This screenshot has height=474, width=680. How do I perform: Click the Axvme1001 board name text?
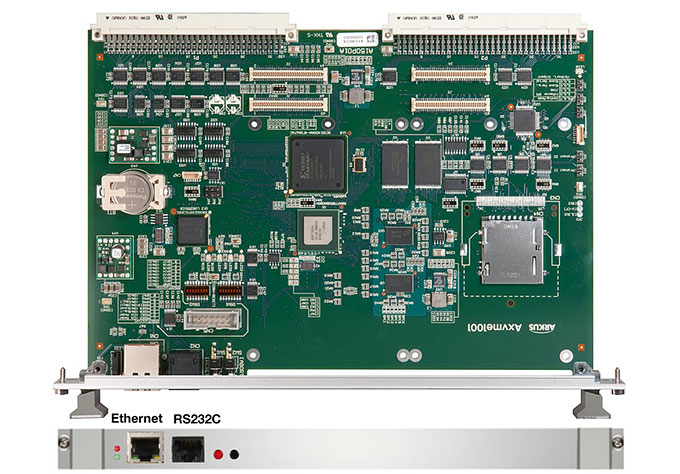(x=494, y=327)
